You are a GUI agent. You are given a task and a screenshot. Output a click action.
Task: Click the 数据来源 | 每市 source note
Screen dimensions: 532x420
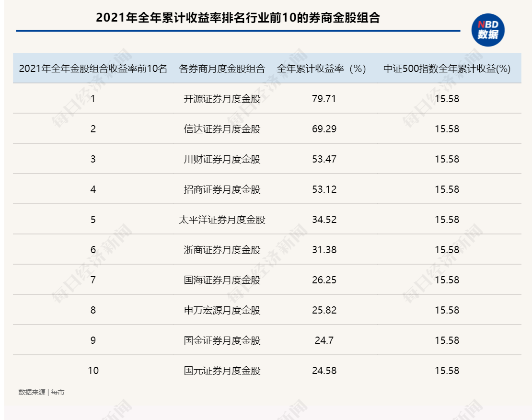pos(41,393)
